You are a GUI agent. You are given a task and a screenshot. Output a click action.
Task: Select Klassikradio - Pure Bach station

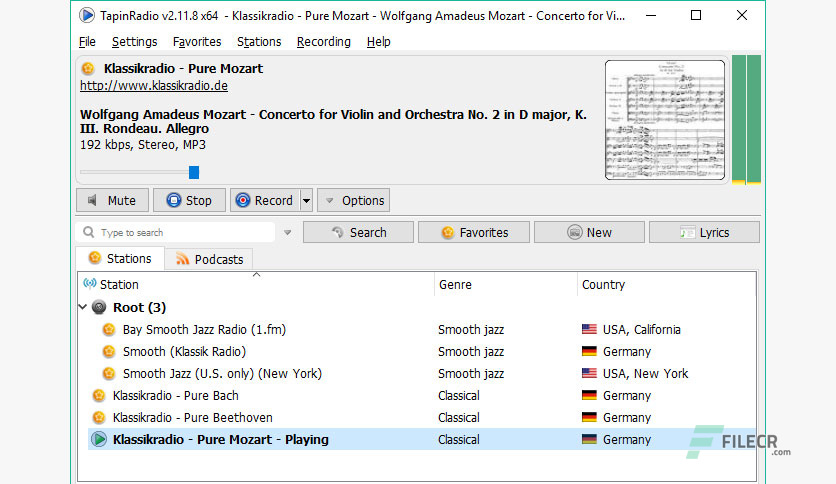[x=175, y=396]
